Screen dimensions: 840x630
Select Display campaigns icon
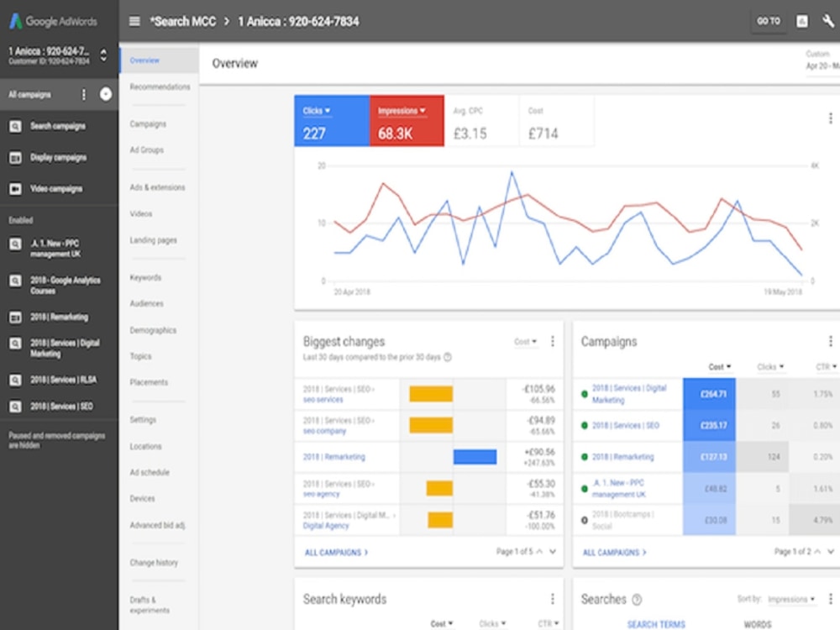15,158
